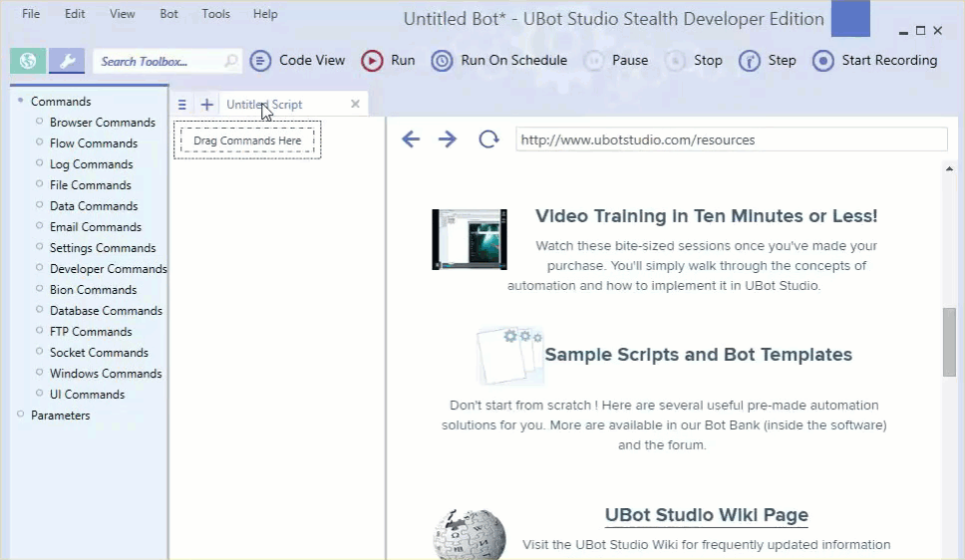Click Sample Scripts and Bot Templates heading
This screenshot has width=965, height=560.
pyautogui.click(x=699, y=355)
